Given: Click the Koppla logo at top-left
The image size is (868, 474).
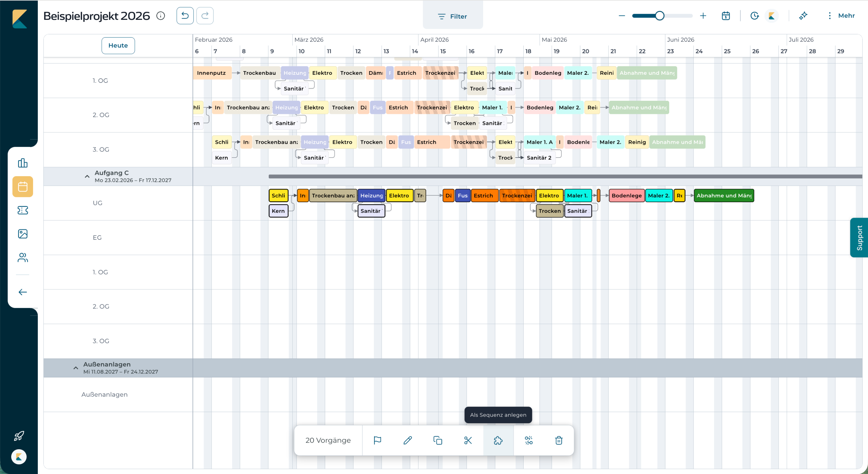Looking at the screenshot, I should coord(19,19).
